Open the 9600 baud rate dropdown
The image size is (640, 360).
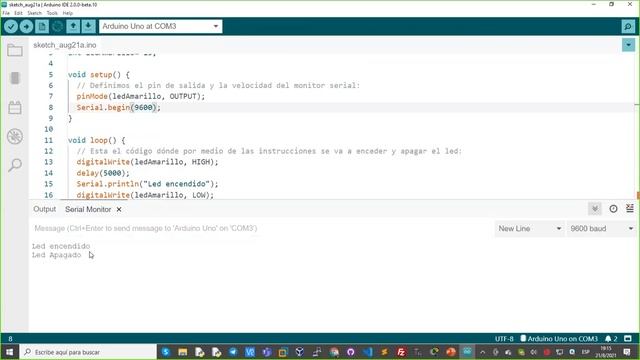point(601,229)
